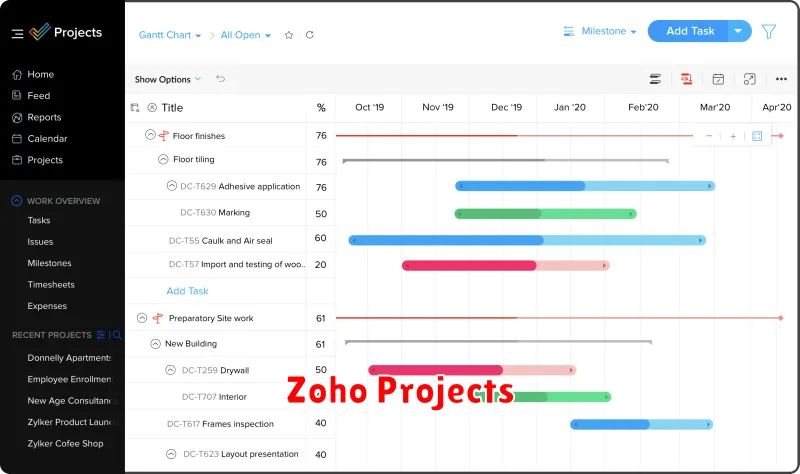The image size is (800, 474).
Task: Click the red critical path icon
Action: [x=687, y=79]
